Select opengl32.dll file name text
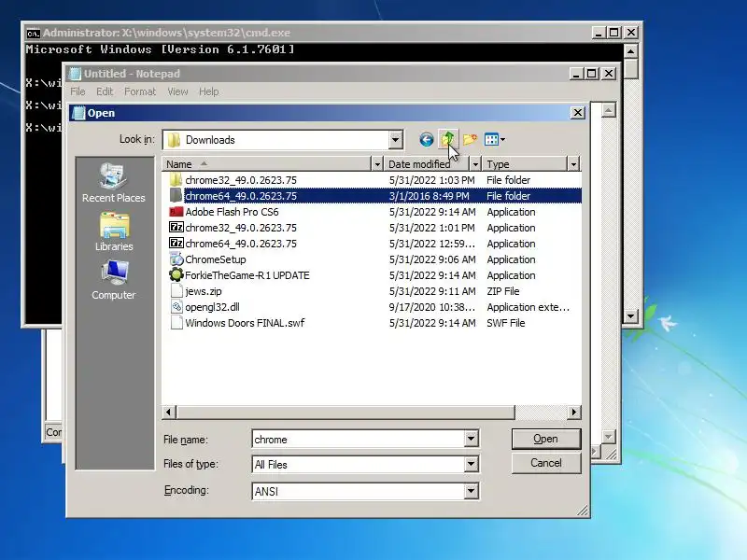This screenshot has height=560, width=747. point(213,307)
